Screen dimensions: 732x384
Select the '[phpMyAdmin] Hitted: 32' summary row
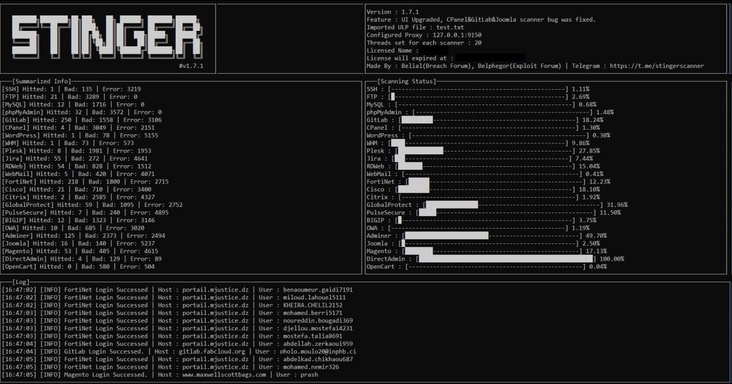82,112
